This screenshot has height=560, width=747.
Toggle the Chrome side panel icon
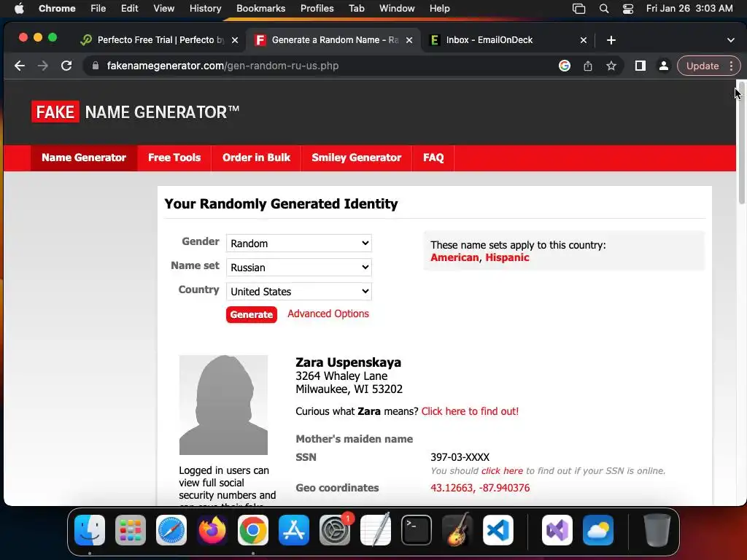[640, 66]
